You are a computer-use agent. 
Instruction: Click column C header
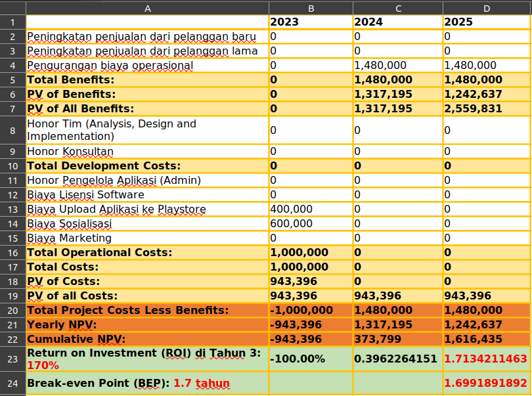coord(397,8)
